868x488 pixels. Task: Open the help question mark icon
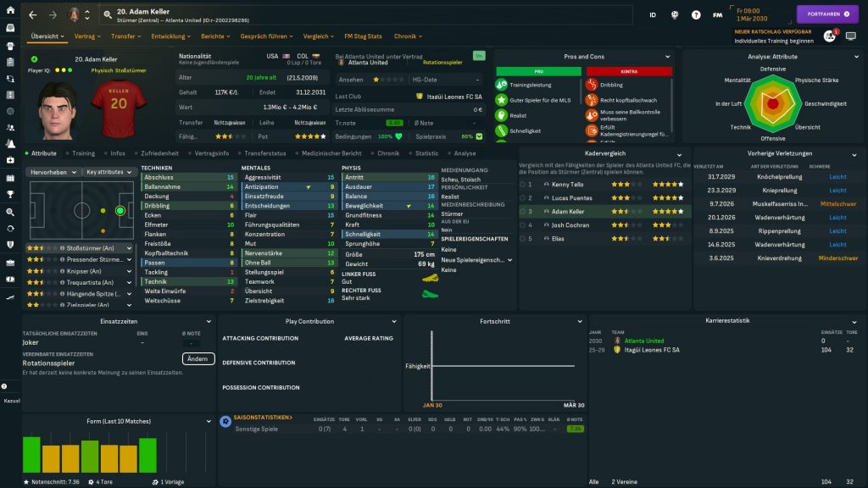(x=696, y=14)
